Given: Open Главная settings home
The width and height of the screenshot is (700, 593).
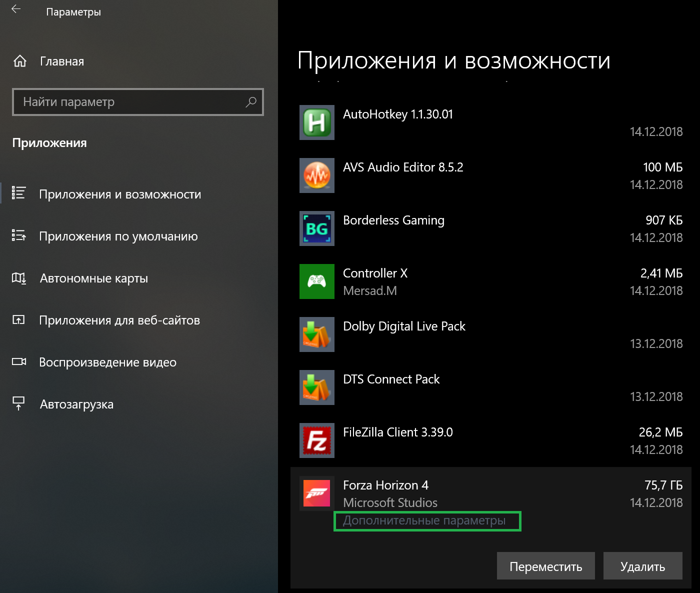Looking at the screenshot, I should (62, 61).
